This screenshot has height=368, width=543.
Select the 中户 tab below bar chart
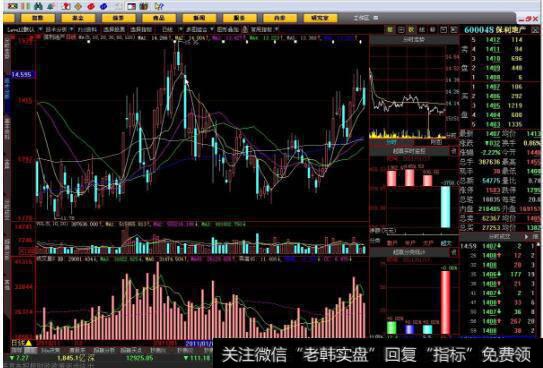coord(410,243)
